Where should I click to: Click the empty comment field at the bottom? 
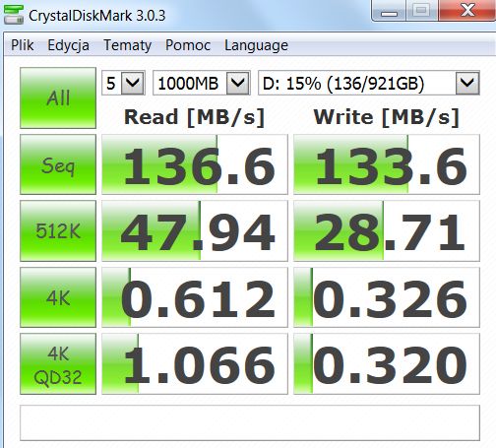pos(250,423)
